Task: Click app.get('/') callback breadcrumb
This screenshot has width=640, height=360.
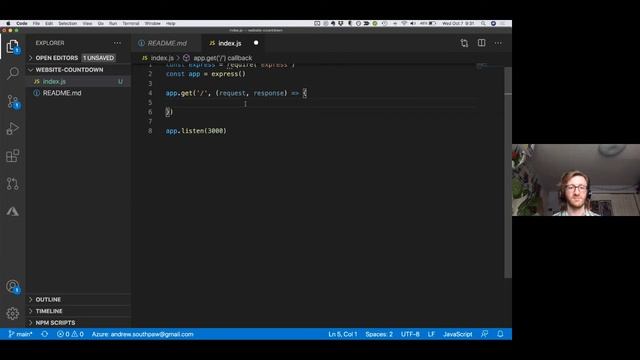Action: click(x=222, y=58)
